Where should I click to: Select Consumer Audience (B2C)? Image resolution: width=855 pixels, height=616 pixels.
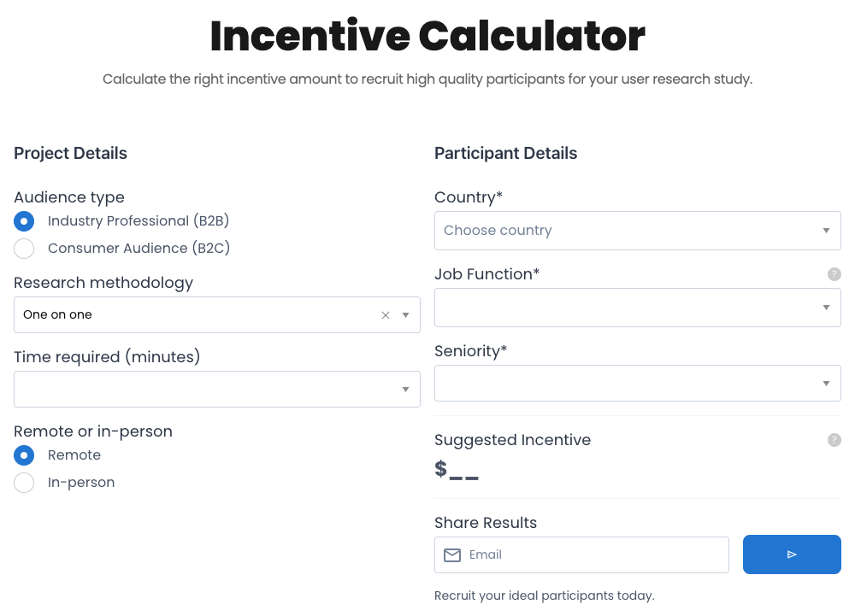click(24, 248)
